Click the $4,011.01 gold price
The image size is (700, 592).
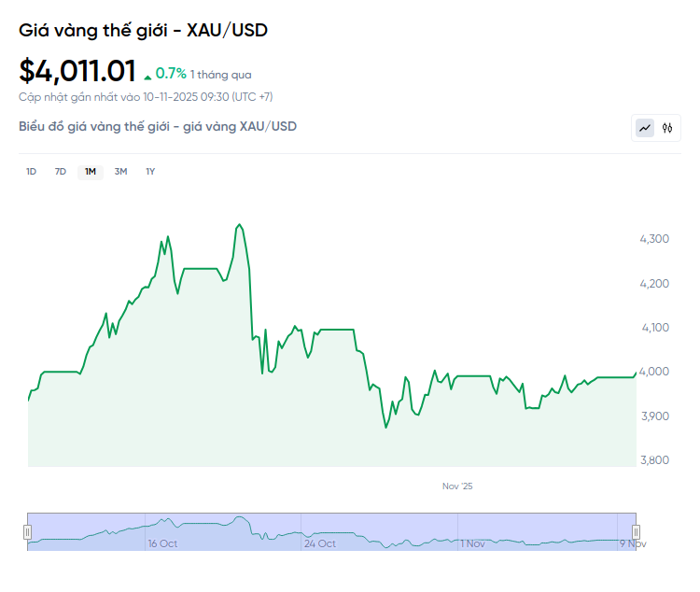(77, 71)
